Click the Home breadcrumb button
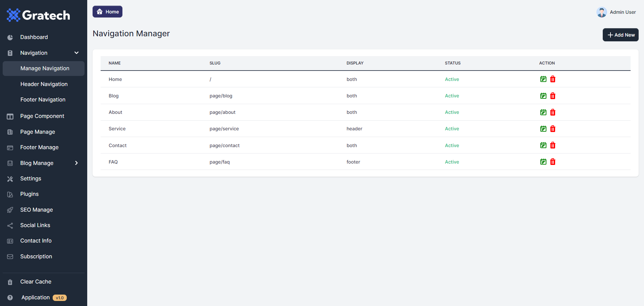The height and width of the screenshot is (306, 644). tap(107, 12)
